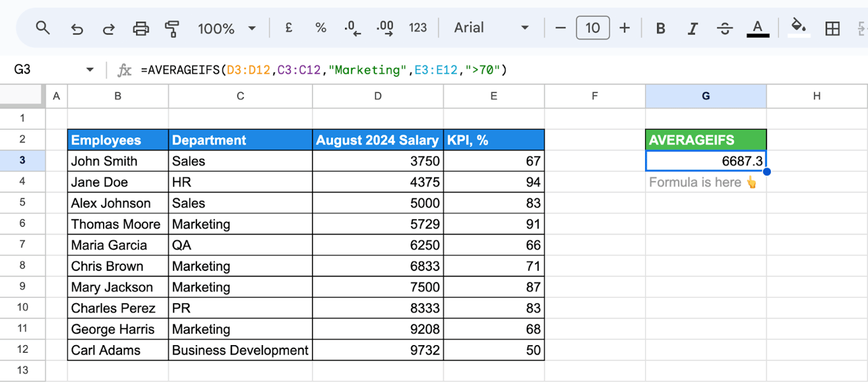The image size is (868, 382).
Task: Select column G header
Action: click(x=706, y=96)
